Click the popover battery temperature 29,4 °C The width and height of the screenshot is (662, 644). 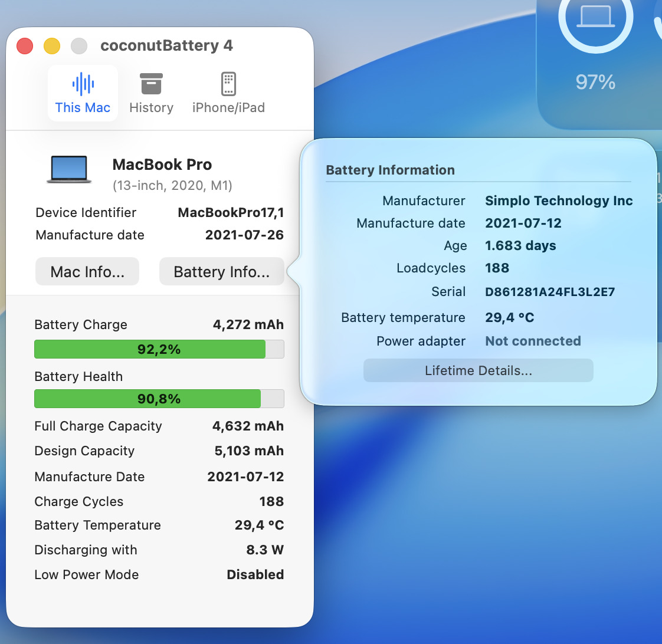point(510,317)
